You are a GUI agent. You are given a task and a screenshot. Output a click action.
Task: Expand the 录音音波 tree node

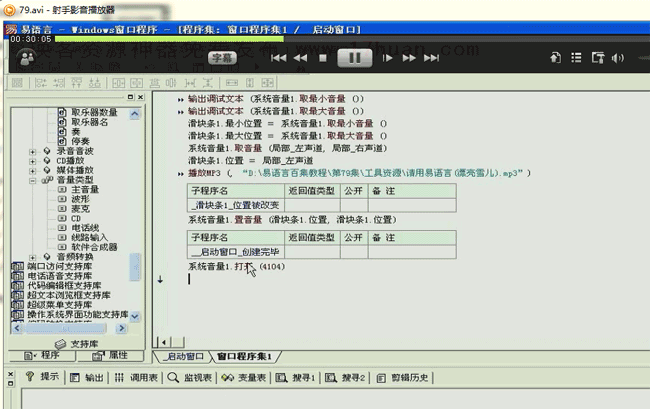32,152
